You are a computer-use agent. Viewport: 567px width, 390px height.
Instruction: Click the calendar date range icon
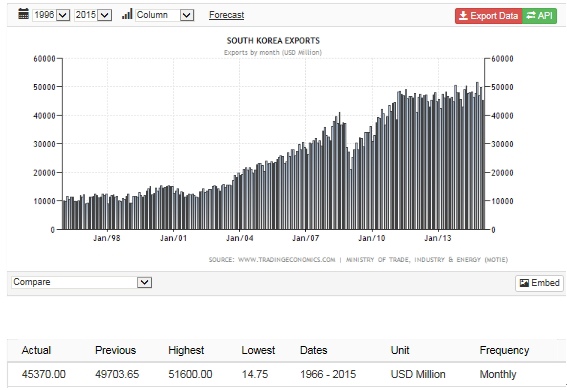click(24, 14)
